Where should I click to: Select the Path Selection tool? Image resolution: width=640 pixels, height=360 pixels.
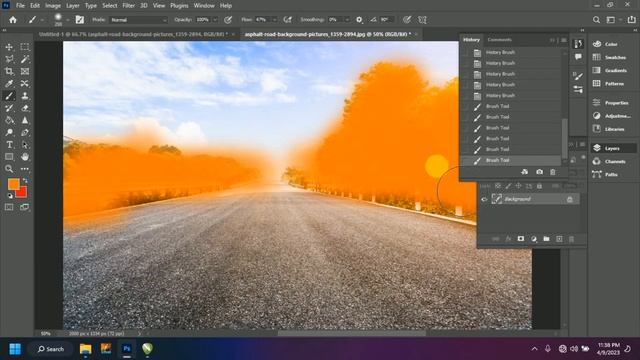(x=25, y=144)
